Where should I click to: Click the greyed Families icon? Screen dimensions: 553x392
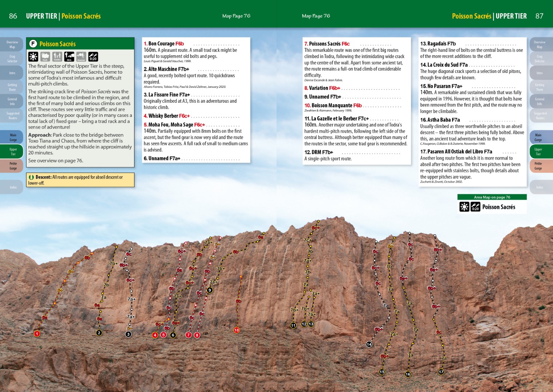[57, 57]
